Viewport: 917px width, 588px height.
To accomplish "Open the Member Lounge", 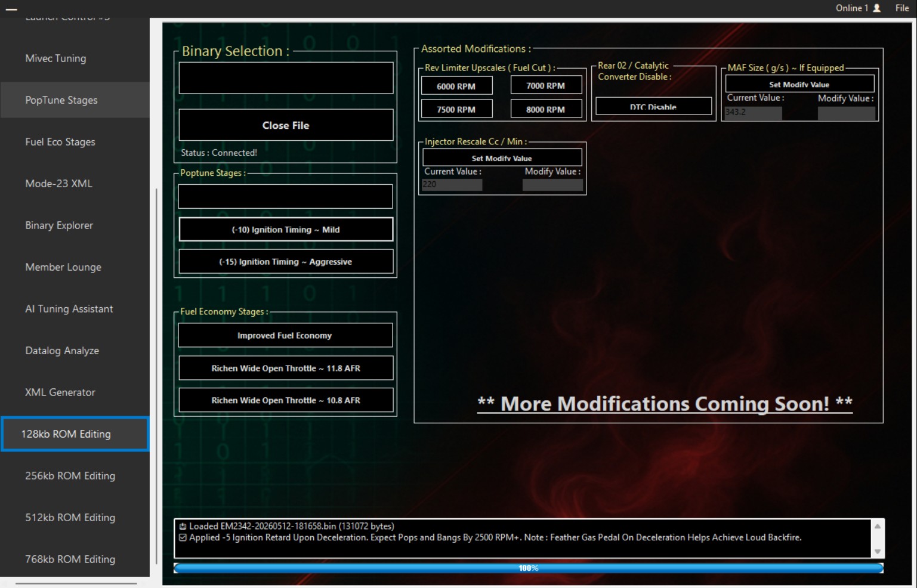I will 75,267.
